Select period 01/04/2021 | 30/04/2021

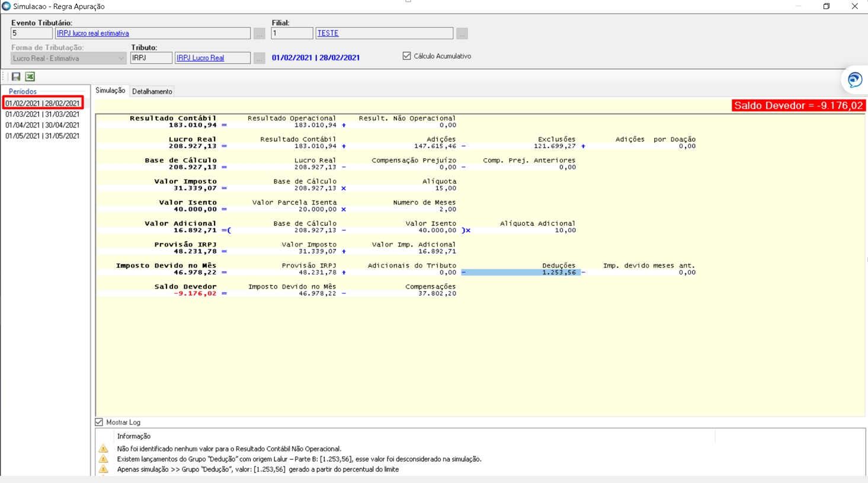coord(43,125)
